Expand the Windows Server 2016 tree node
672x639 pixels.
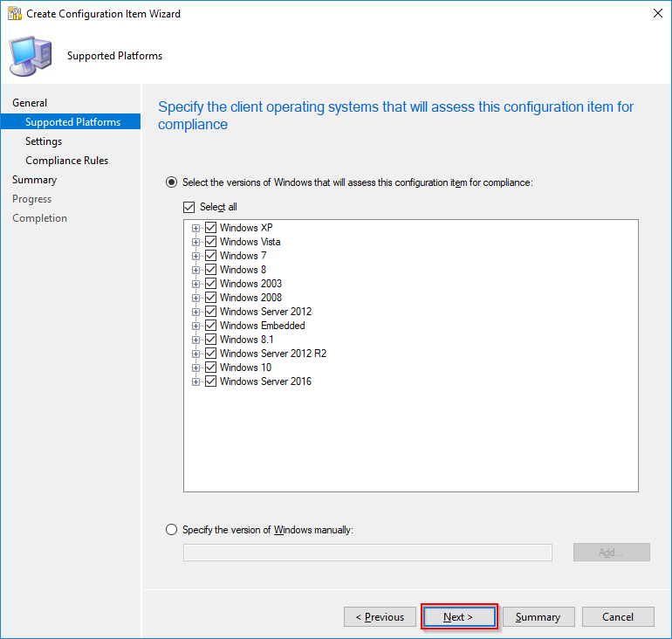pos(195,381)
